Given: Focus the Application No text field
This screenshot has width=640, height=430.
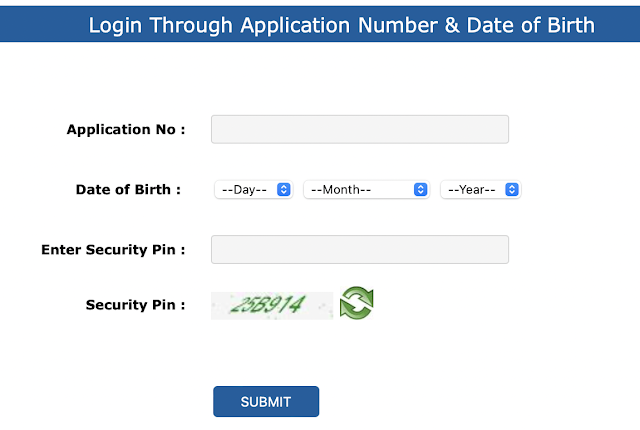Looking at the screenshot, I should (360, 130).
